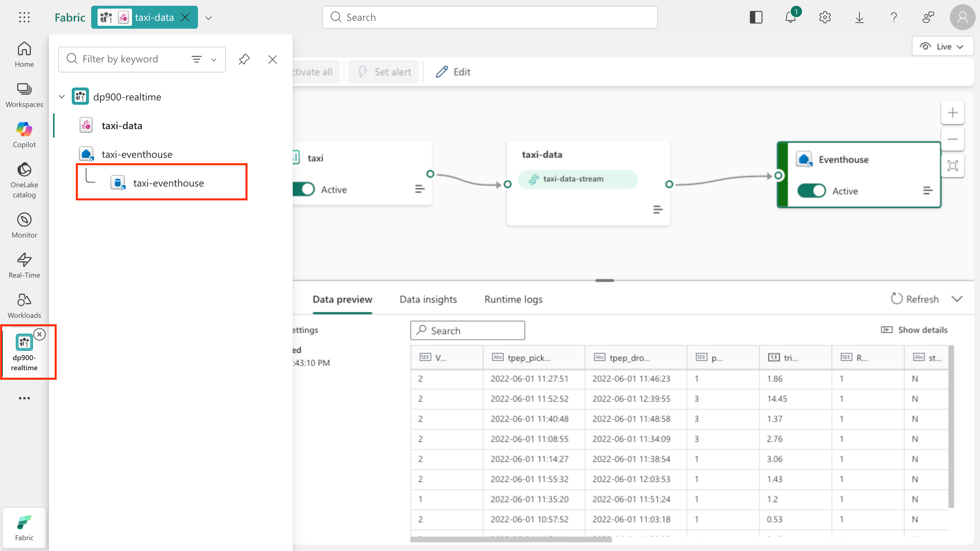Image resolution: width=980 pixels, height=551 pixels.
Task: Open notifications bell
Action: pyautogui.click(x=791, y=17)
